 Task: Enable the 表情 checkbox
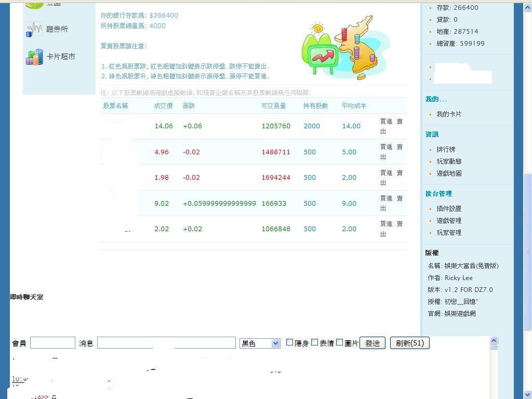click(314, 342)
